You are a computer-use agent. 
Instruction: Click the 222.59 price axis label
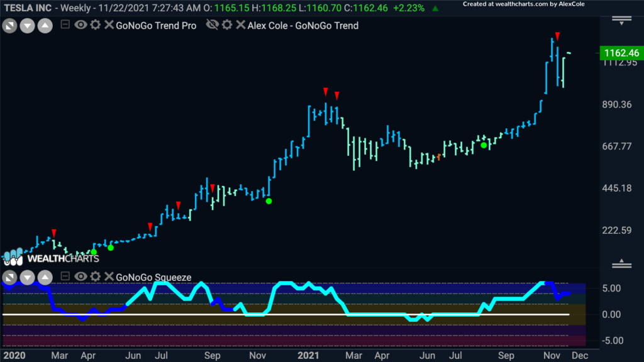pyautogui.click(x=617, y=230)
